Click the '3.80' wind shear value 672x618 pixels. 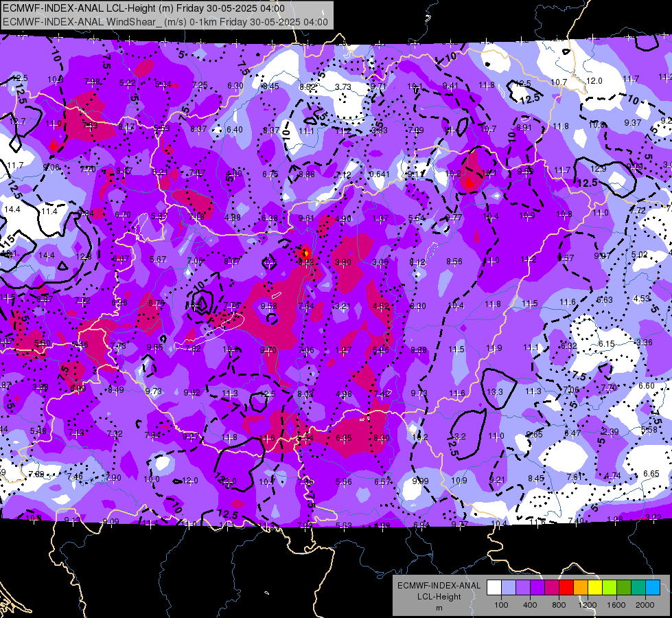click(x=343, y=262)
